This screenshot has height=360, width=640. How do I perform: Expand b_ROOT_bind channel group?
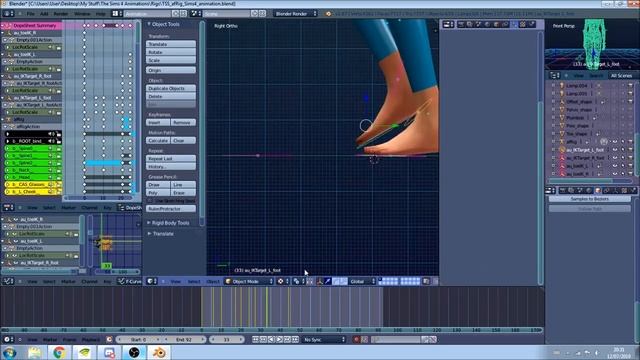coord(7,141)
